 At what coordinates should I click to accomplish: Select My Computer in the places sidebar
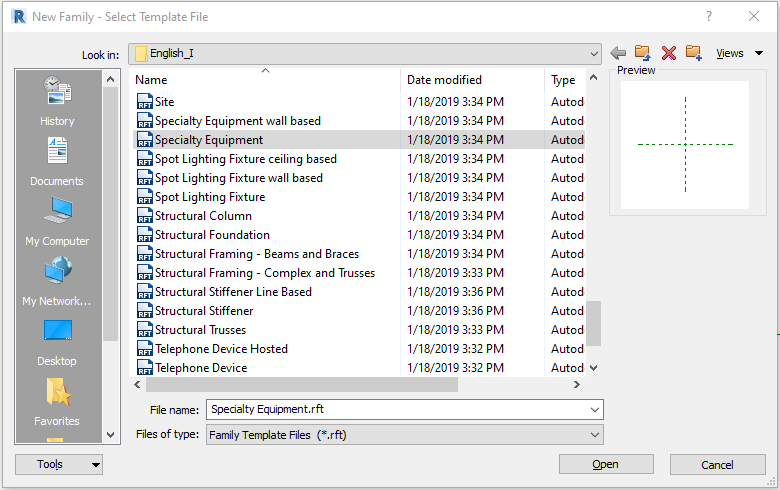pyautogui.click(x=57, y=222)
